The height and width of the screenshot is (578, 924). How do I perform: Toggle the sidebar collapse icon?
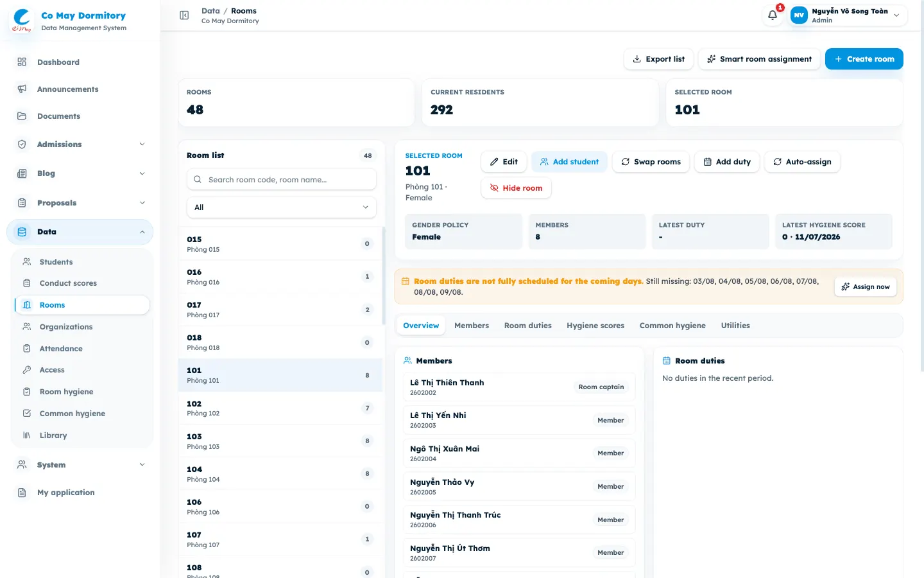(x=184, y=15)
